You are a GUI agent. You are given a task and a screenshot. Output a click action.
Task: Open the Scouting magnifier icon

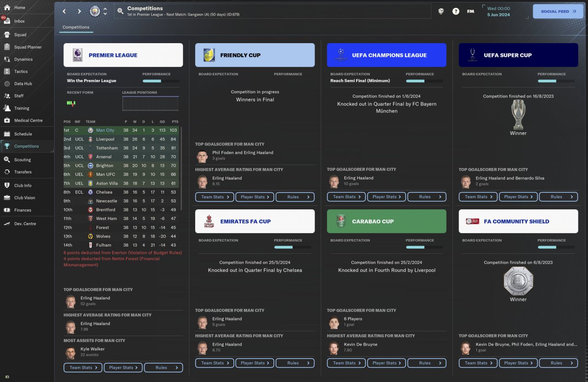click(7, 160)
